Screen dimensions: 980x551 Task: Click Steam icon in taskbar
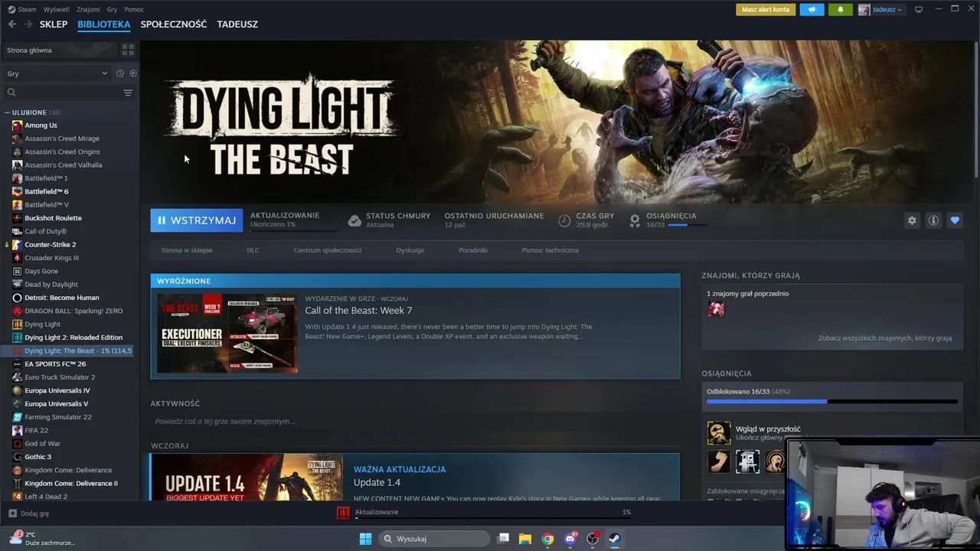coord(614,539)
